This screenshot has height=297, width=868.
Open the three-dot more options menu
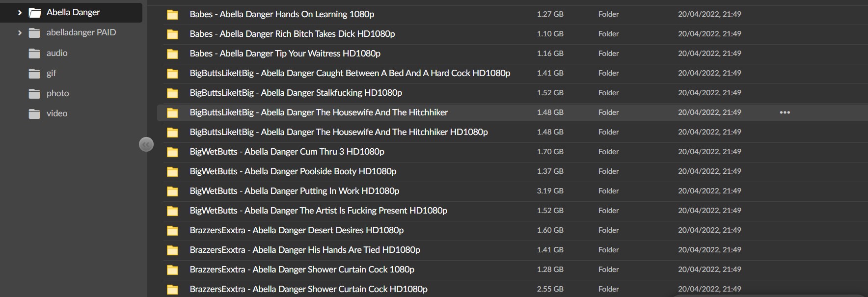785,112
